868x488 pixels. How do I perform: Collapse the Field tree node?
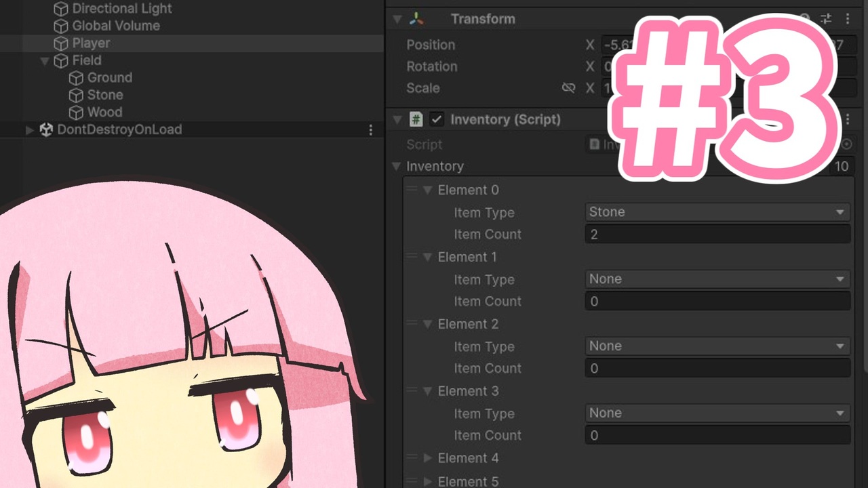(45, 61)
